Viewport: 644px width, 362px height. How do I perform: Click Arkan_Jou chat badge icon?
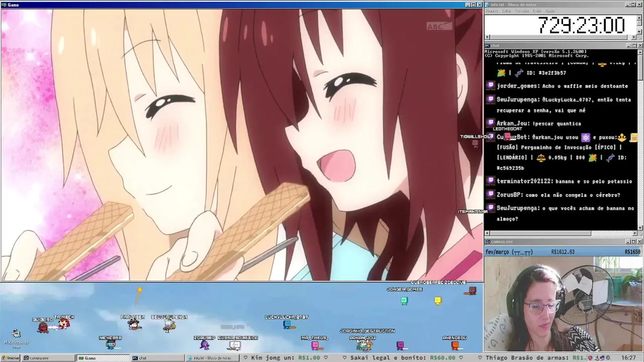tap(491, 123)
